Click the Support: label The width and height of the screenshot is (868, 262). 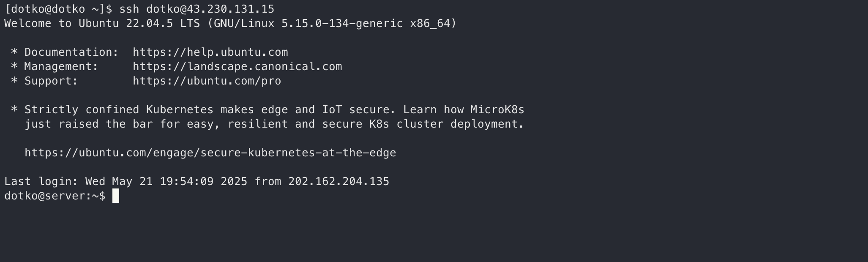click(x=51, y=81)
